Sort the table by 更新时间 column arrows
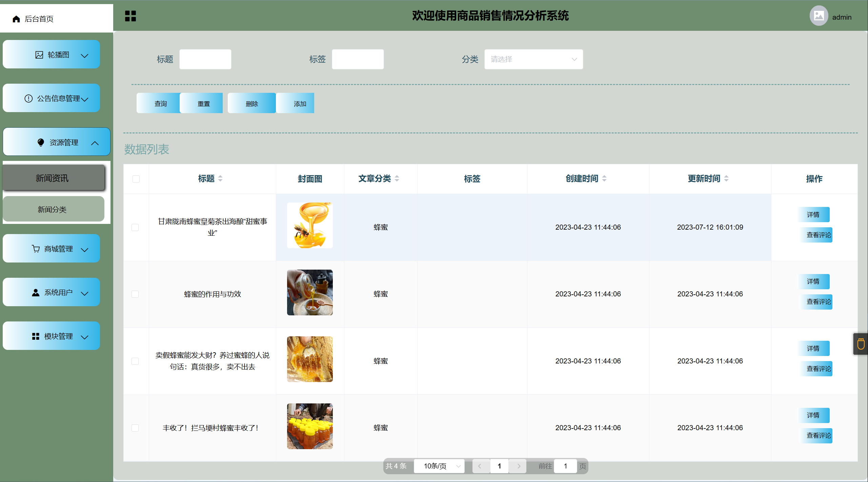This screenshot has width=868, height=482. (726, 179)
